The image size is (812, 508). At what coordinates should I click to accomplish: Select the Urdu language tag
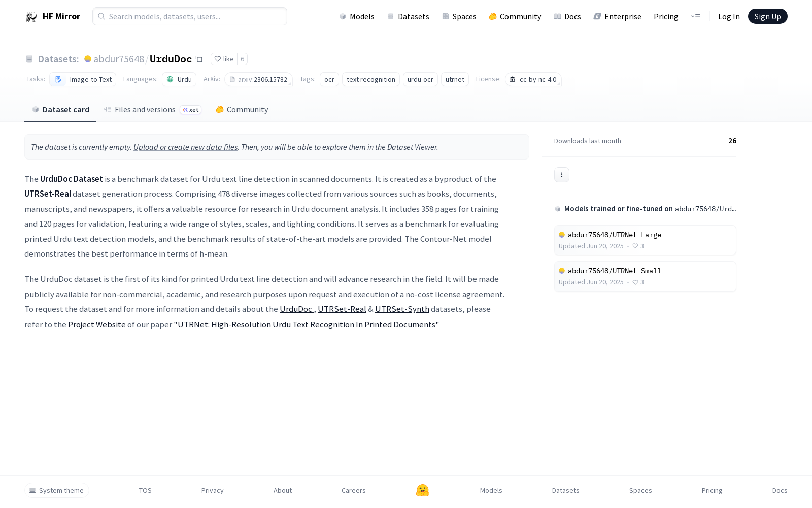click(x=179, y=79)
